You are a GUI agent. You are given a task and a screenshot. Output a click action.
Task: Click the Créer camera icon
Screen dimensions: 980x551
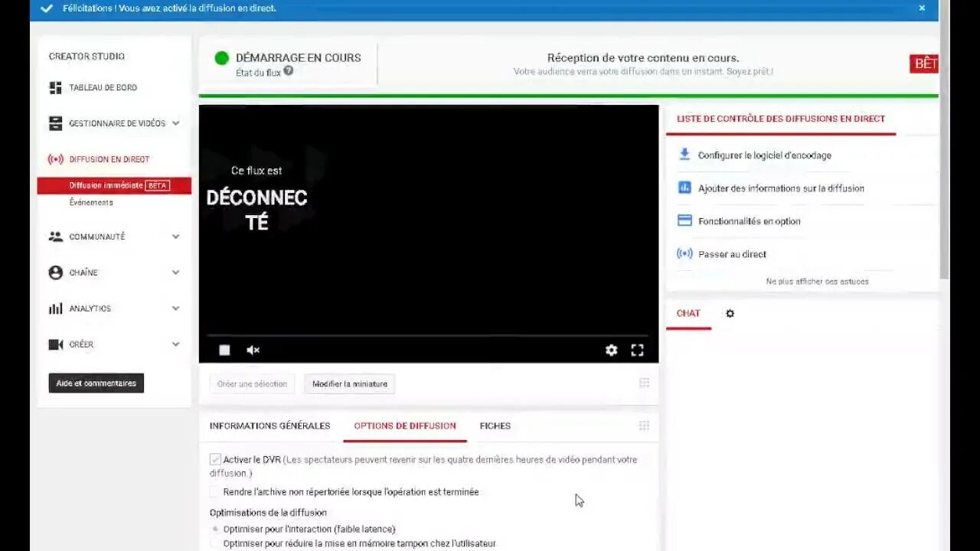coord(55,344)
